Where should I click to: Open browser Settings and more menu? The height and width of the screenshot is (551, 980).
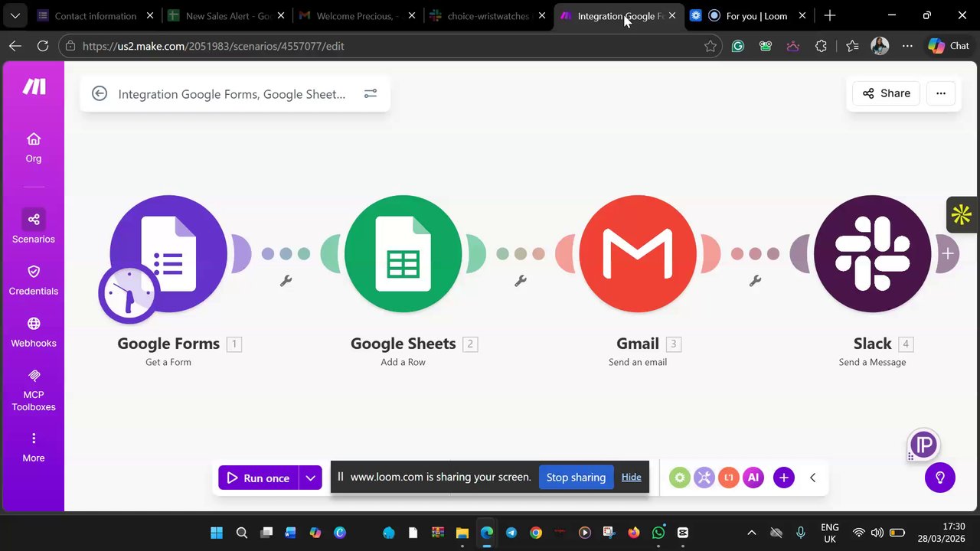907,46
